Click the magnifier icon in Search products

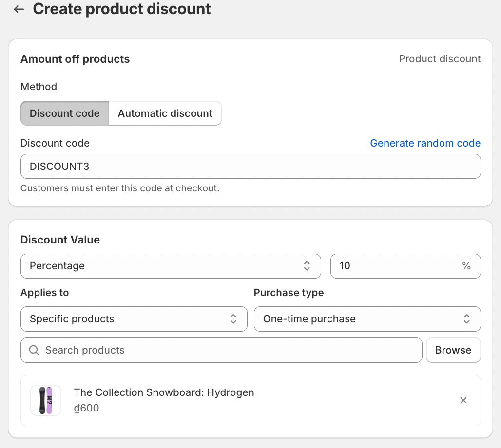pyautogui.click(x=34, y=350)
